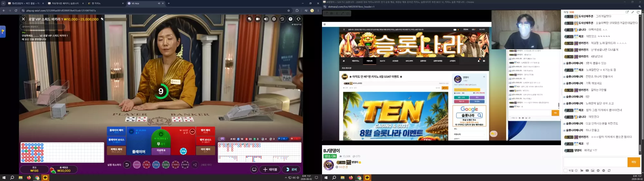Bet on 이더 페어 5:1 side bet
Viewport: 644px width, 181px height.
[205, 150]
